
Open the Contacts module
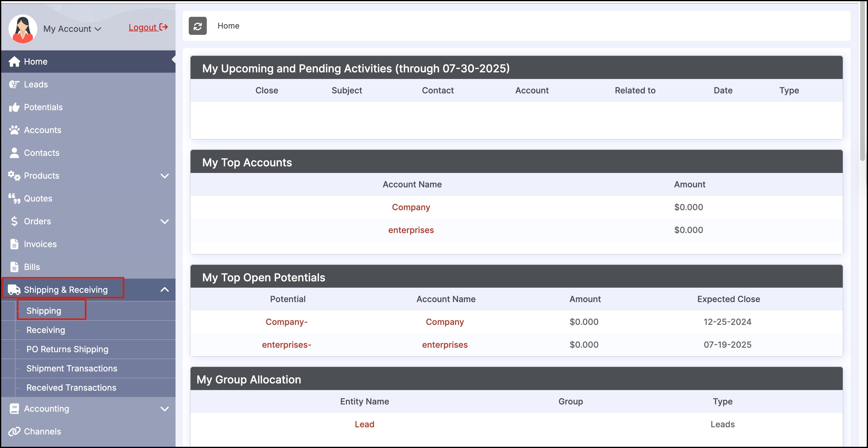[x=88, y=153]
